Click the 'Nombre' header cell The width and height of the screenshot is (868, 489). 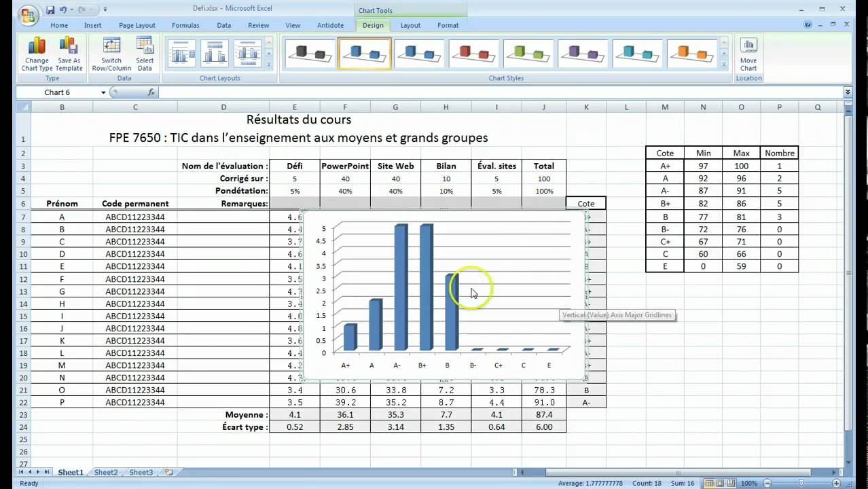coord(779,153)
